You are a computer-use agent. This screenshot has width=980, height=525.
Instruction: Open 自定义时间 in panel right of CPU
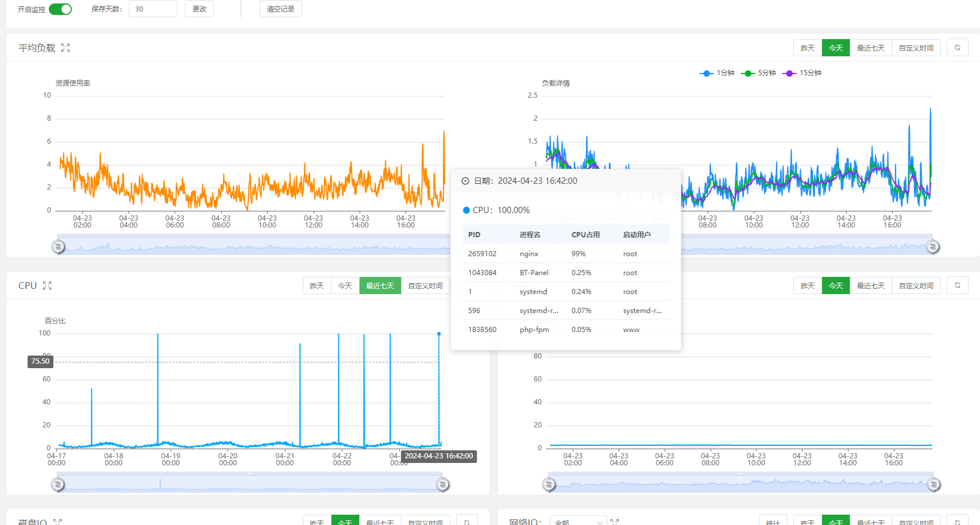916,285
